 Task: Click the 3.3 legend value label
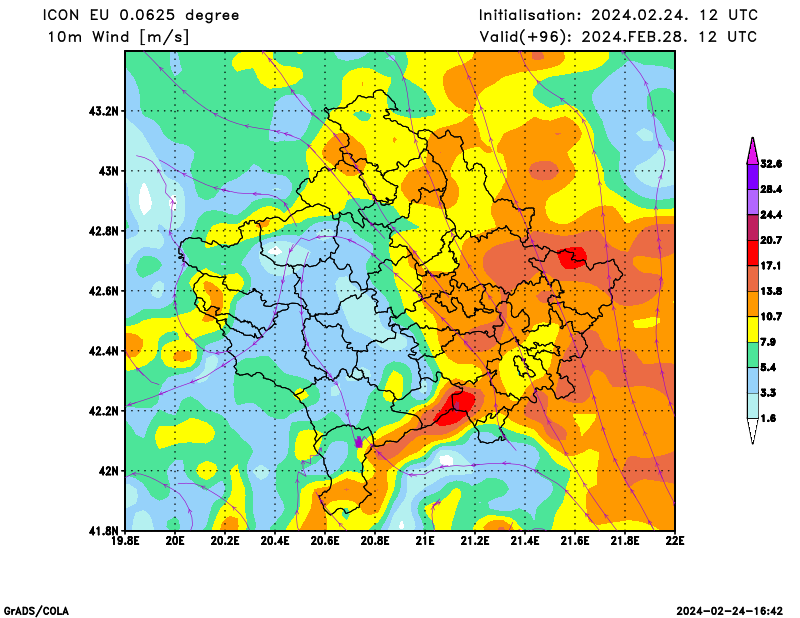point(768,393)
